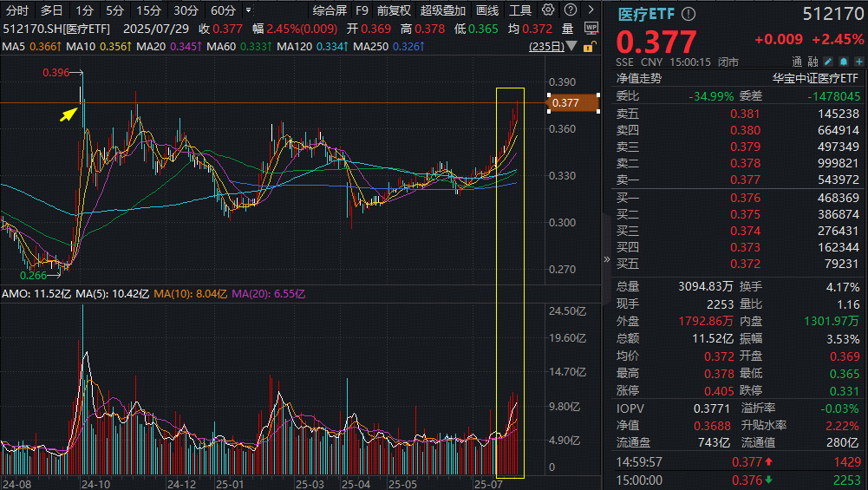Click the help question mark icon
The width and height of the screenshot is (868, 490).
tap(570, 10)
